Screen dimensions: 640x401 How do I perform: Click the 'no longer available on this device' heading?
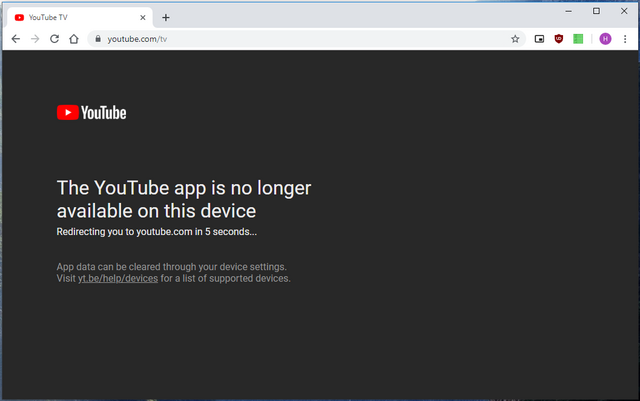[x=184, y=199]
